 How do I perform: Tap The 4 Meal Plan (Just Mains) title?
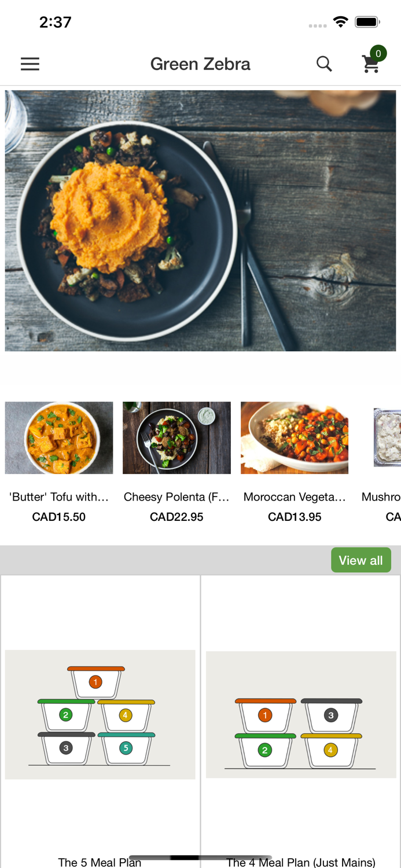(301, 862)
